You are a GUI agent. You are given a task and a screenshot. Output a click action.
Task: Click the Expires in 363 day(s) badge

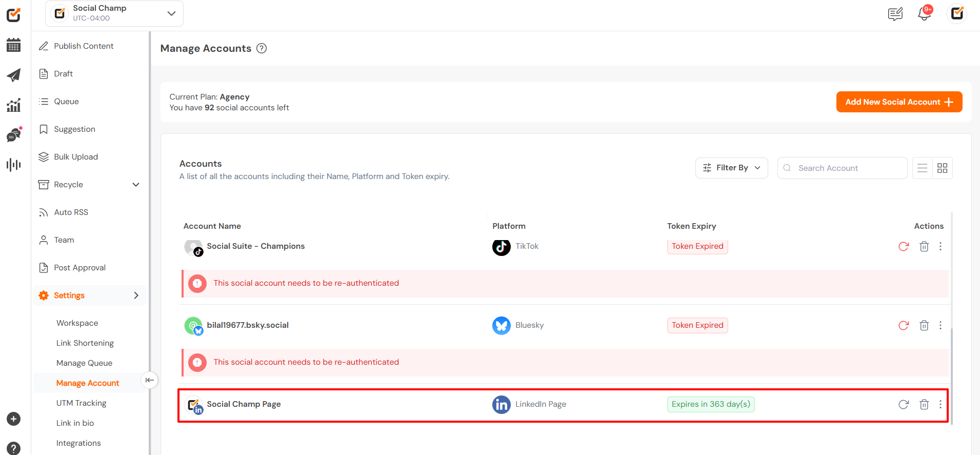[711, 404]
